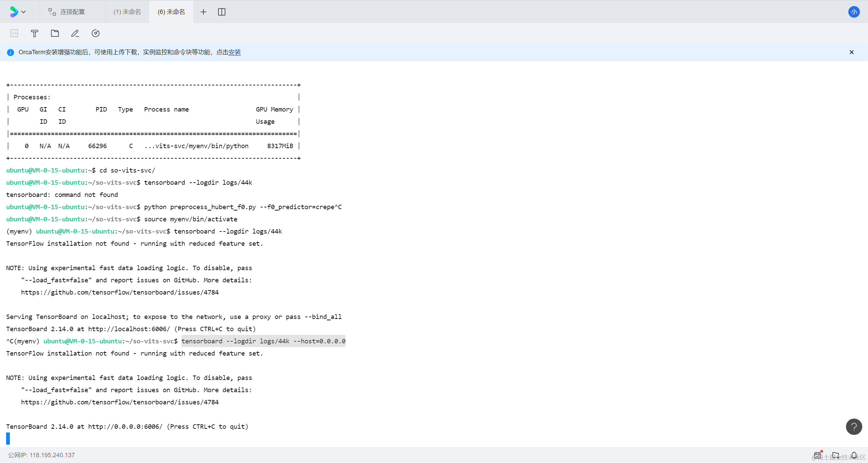The height and width of the screenshot is (463, 868).
Task: Select the (6) 未命名 terminal tab
Action: 171,12
